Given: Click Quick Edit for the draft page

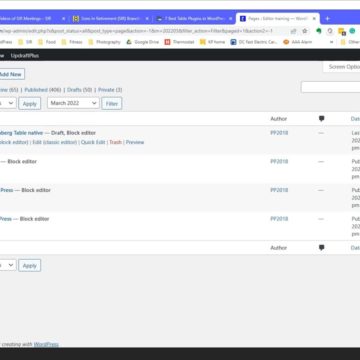Looking at the screenshot, I should [93, 142].
